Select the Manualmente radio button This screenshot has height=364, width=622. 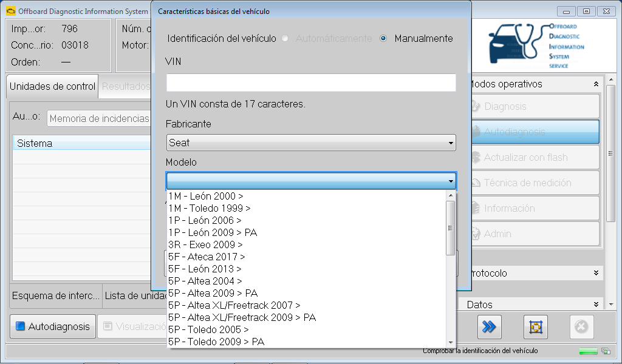coord(383,38)
